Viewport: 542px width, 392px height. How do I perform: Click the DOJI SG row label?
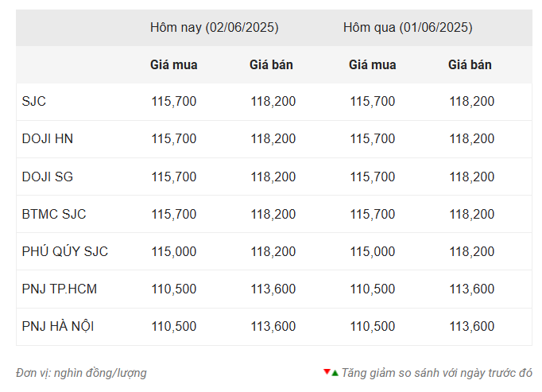pyautogui.click(x=48, y=177)
